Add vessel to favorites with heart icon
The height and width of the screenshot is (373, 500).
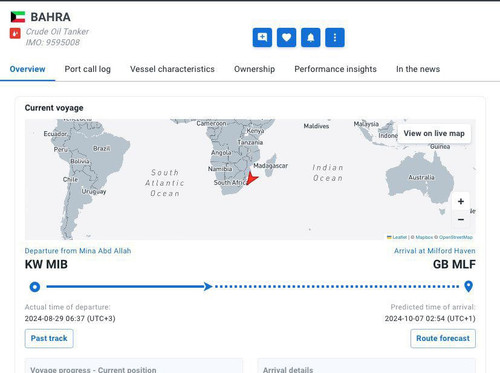pyautogui.click(x=286, y=37)
